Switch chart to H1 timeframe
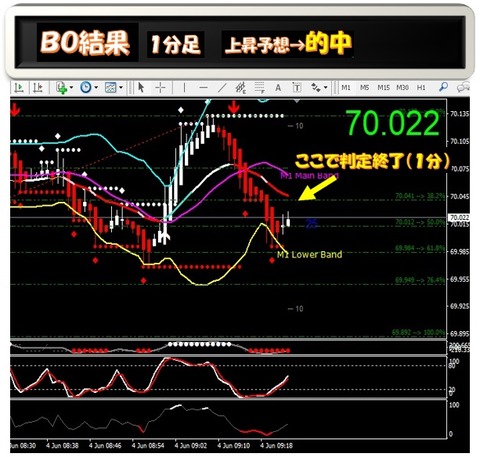 [421, 88]
